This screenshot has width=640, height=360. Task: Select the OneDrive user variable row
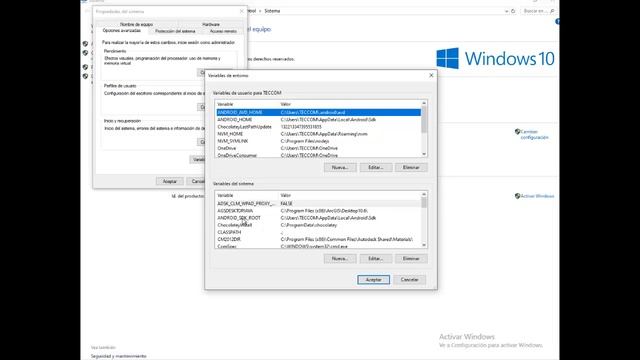tap(318, 148)
